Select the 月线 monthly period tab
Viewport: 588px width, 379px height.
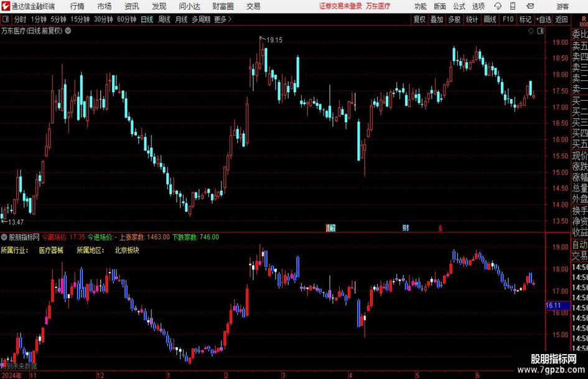click(181, 19)
